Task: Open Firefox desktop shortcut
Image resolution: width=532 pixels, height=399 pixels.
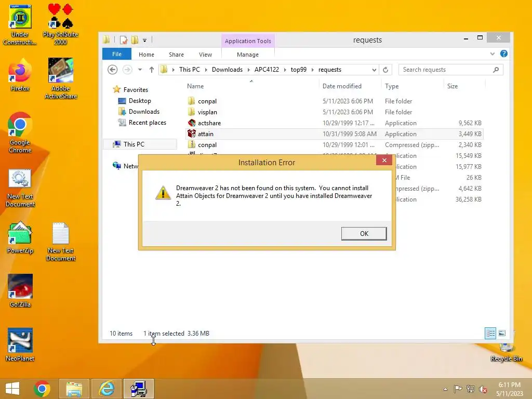Action: (20, 75)
